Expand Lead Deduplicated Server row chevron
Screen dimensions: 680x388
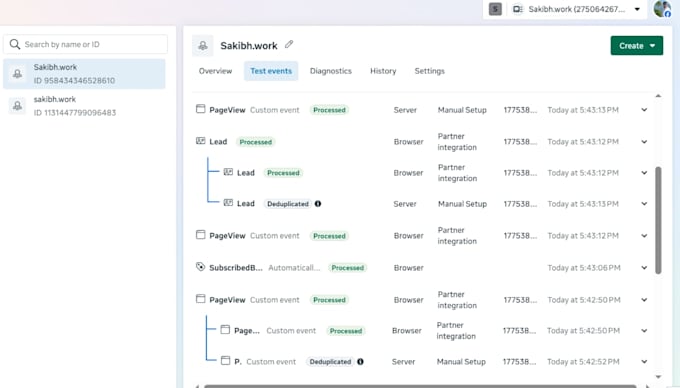tap(644, 204)
